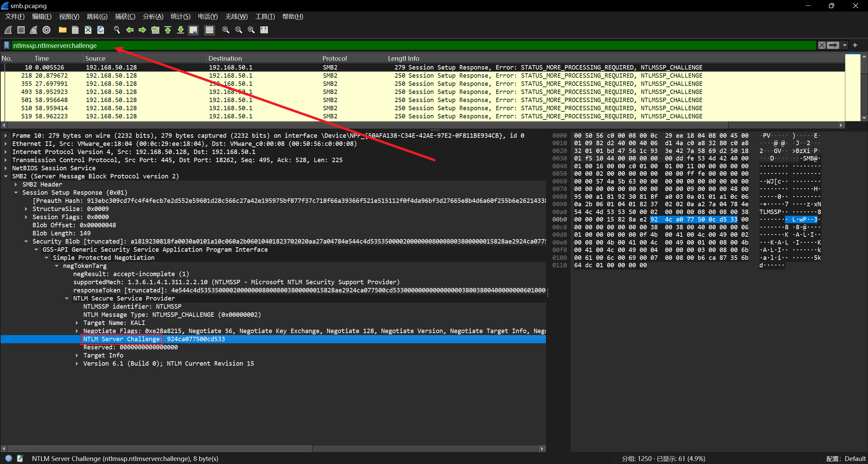Click the open capture file folder icon
868x464 pixels.
pyautogui.click(x=62, y=30)
